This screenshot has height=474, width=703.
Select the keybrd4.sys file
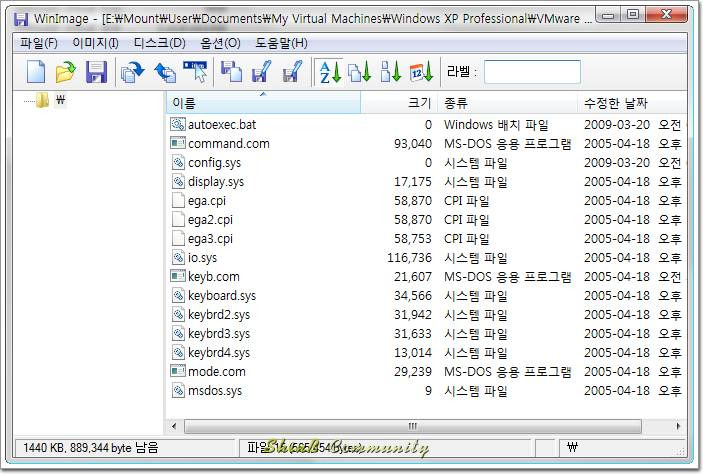(x=219, y=352)
